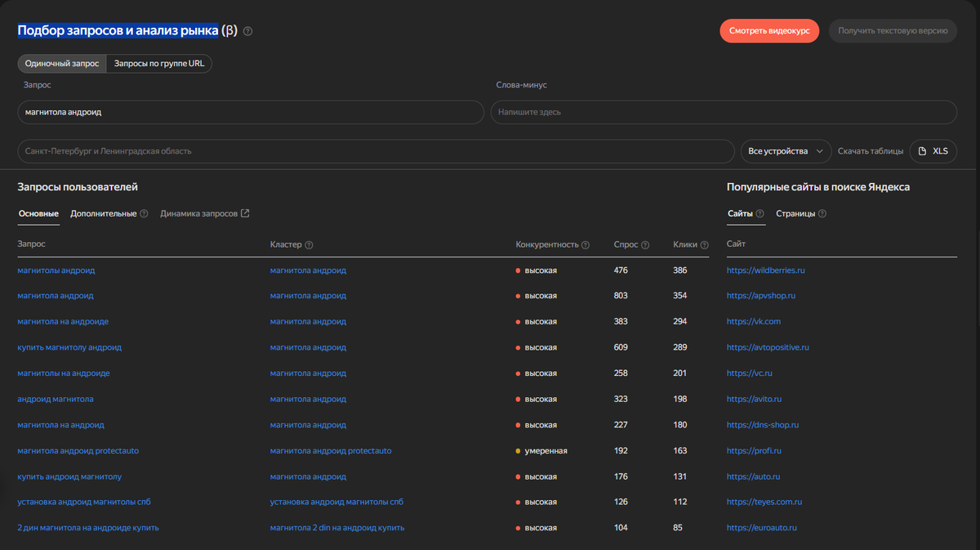Show help tooltip for Кластер column
The width and height of the screenshot is (980, 550).
[x=310, y=244]
